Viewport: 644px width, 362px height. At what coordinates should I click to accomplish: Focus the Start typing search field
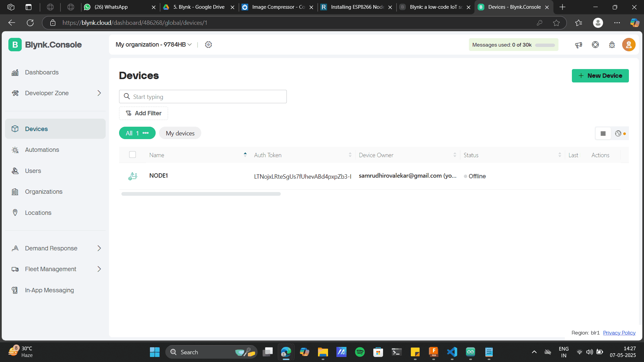[203, 97]
